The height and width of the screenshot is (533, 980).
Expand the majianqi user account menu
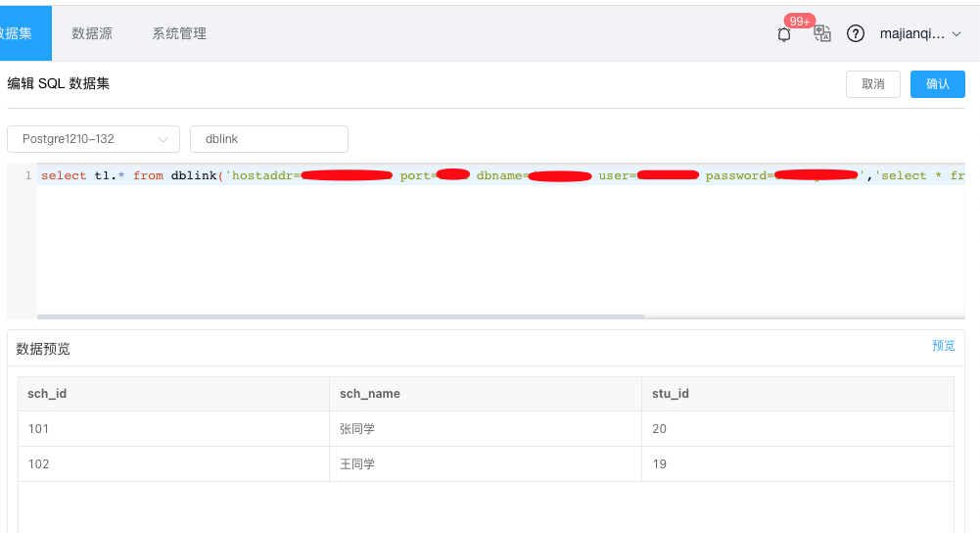[920, 33]
